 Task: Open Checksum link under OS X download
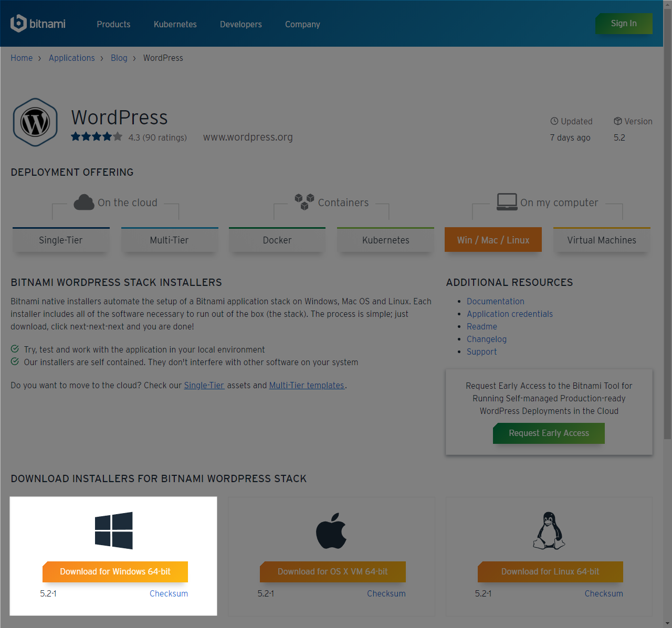pos(386,593)
